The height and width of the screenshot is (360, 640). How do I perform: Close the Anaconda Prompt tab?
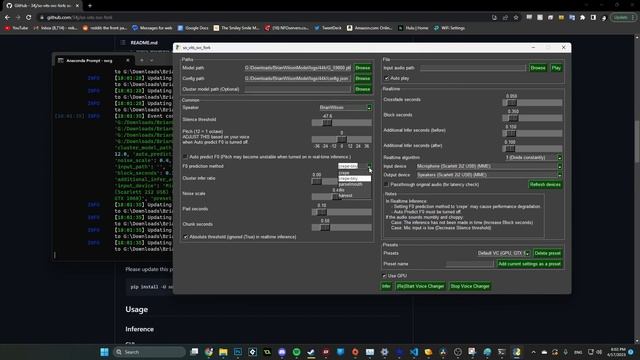pos(127,60)
